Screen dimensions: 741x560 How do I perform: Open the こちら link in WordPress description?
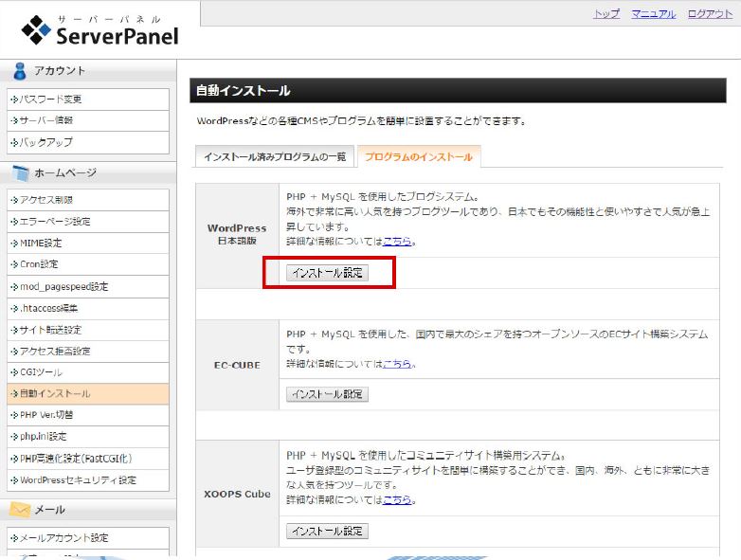coord(397,242)
